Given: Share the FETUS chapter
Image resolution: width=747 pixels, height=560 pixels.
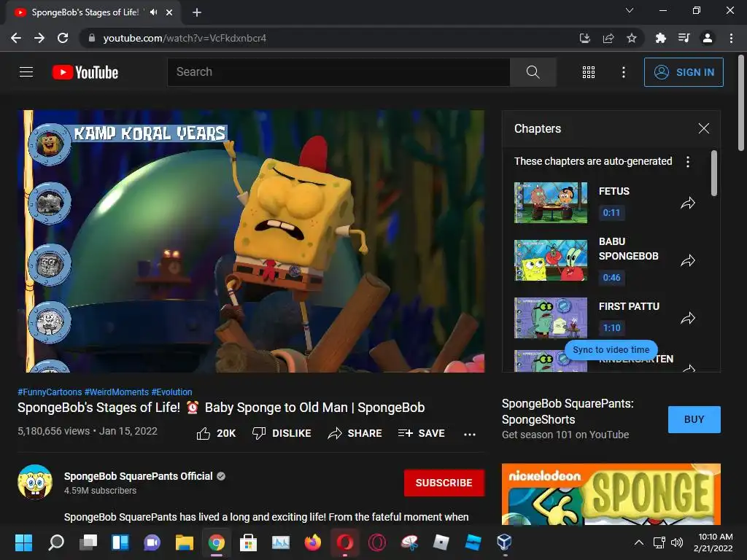Looking at the screenshot, I should (687, 203).
